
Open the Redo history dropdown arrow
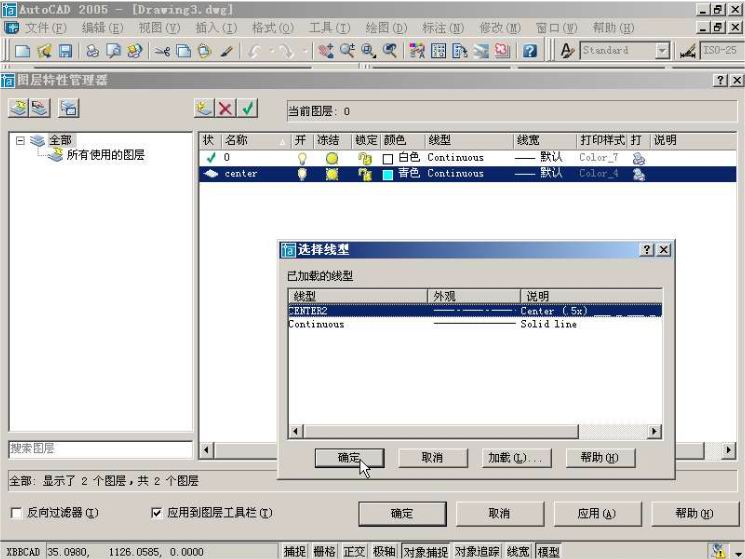pyautogui.click(x=305, y=50)
